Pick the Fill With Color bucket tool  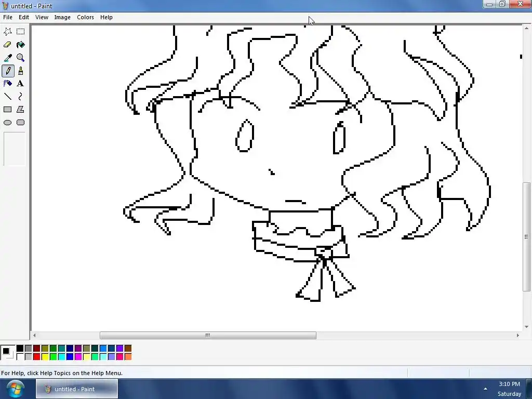click(x=21, y=45)
